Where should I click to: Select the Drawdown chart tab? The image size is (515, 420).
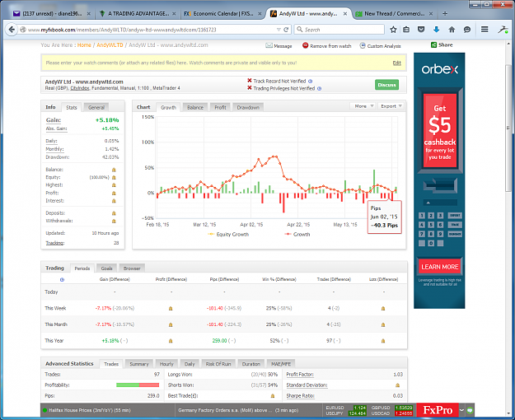pyautogui.click(x=248, y=107)
